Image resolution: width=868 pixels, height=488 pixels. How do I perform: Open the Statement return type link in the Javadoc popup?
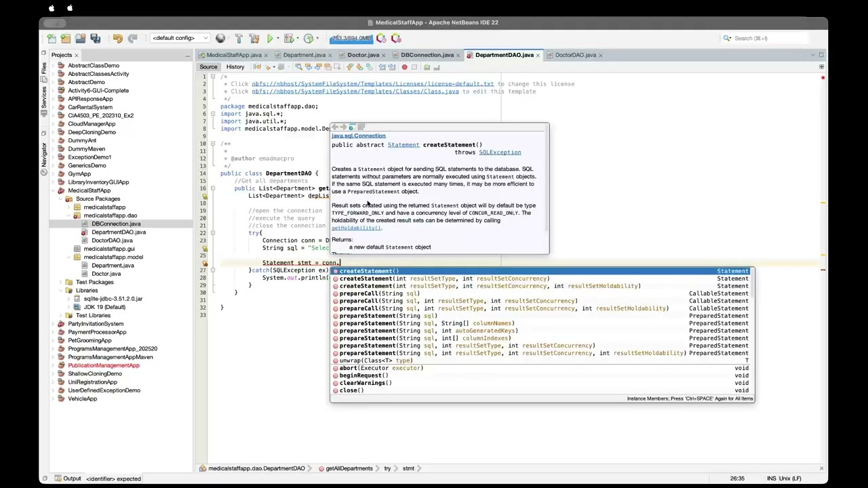[x=403, y=145]
